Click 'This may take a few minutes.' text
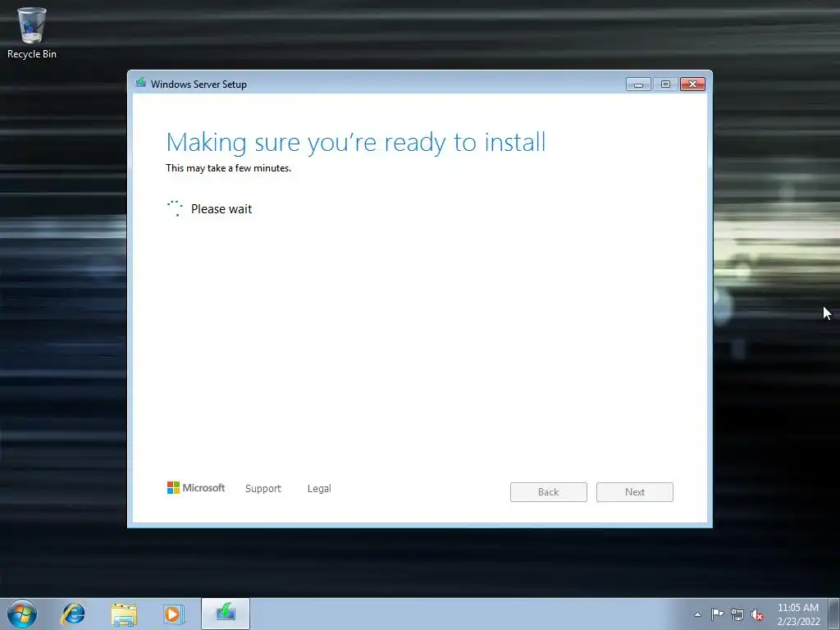Screen dimensions: 840x630 [228, 168]
